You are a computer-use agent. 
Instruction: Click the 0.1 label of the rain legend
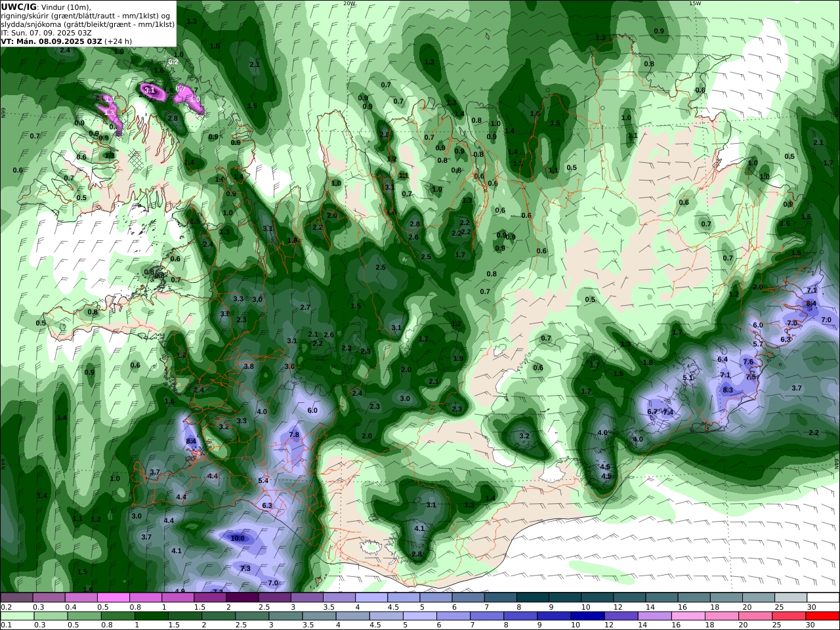(5, 625)
